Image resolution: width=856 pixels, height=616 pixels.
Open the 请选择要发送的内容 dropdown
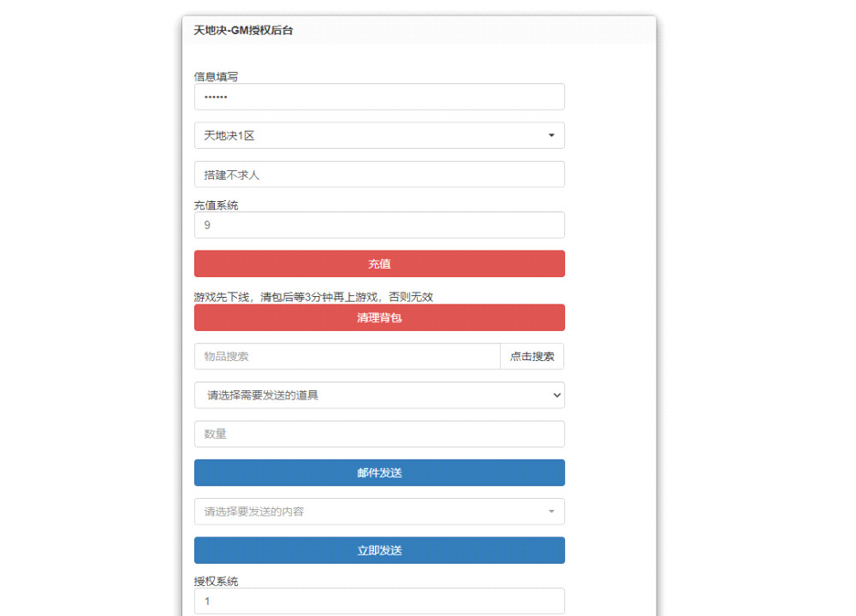coord(379,511)
